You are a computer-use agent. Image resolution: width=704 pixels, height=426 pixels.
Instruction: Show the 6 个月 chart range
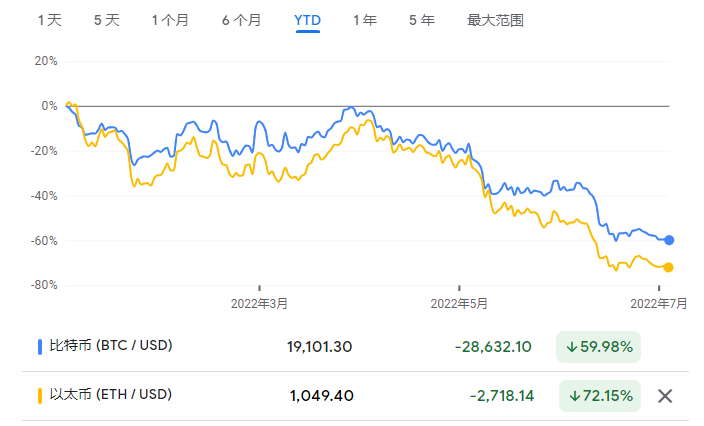pyautogui.click(x=241, y=20)
